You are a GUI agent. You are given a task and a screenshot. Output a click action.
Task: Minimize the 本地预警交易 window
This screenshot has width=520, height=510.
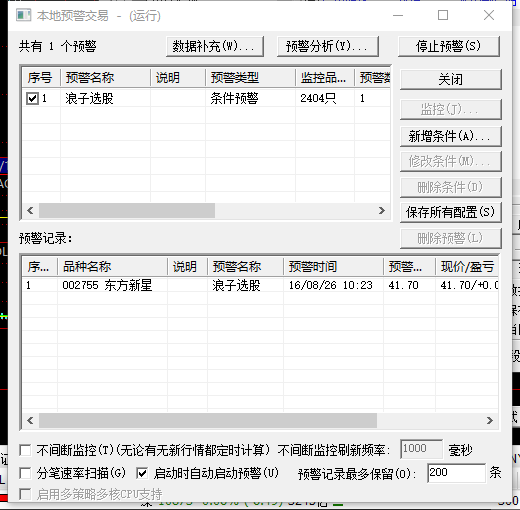[398, 15]
